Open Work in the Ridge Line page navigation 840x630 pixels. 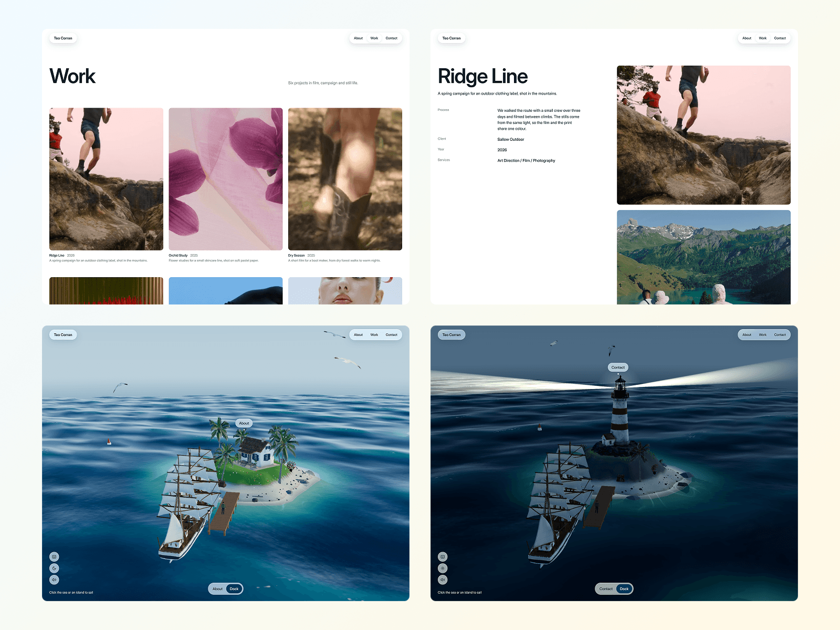pos(763,38)
